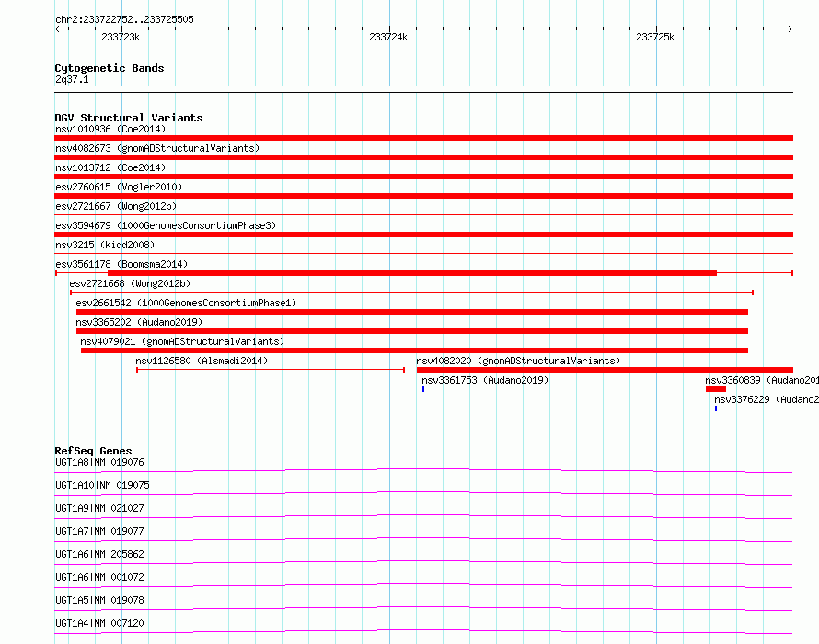Click the short red bar of nsv3360839

(716, 389)
